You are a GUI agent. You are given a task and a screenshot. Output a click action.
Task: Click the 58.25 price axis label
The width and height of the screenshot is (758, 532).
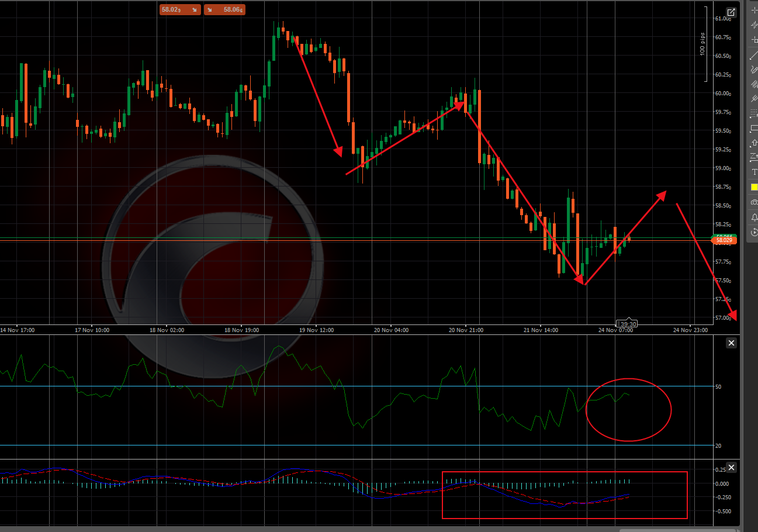[723, 224]
